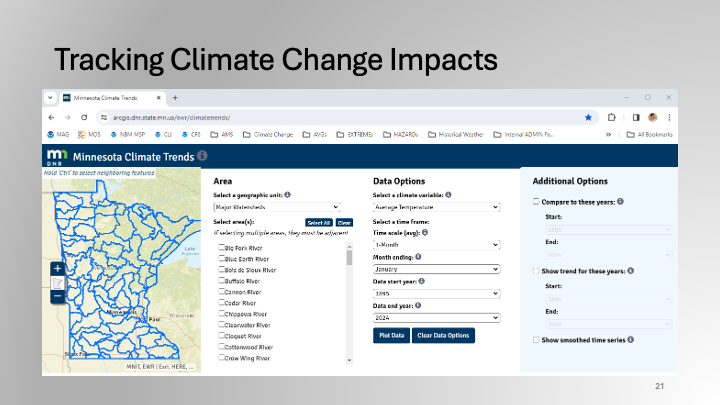Click info icon next to Show trend for these years
Image resolution: width=720 pixels, height=405 pixels.
coord(631,271)
